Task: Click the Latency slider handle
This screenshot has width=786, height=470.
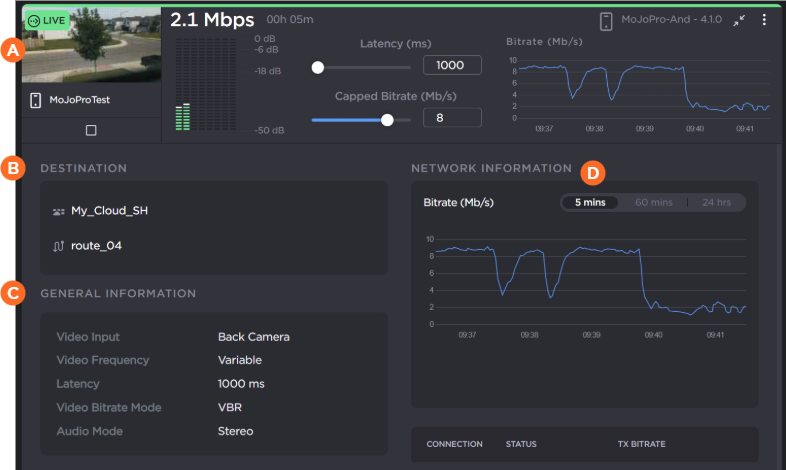Action: coord(317,68)
